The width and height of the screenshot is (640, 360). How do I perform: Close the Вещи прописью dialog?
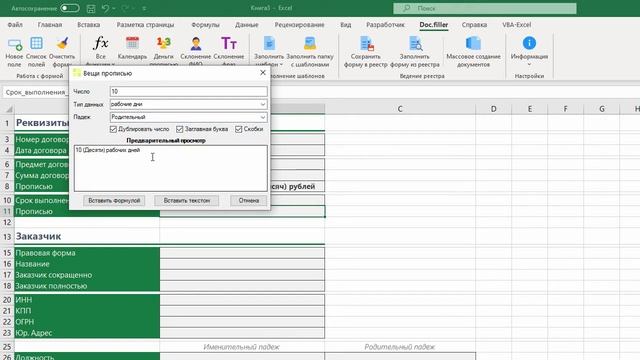point(263,73)
